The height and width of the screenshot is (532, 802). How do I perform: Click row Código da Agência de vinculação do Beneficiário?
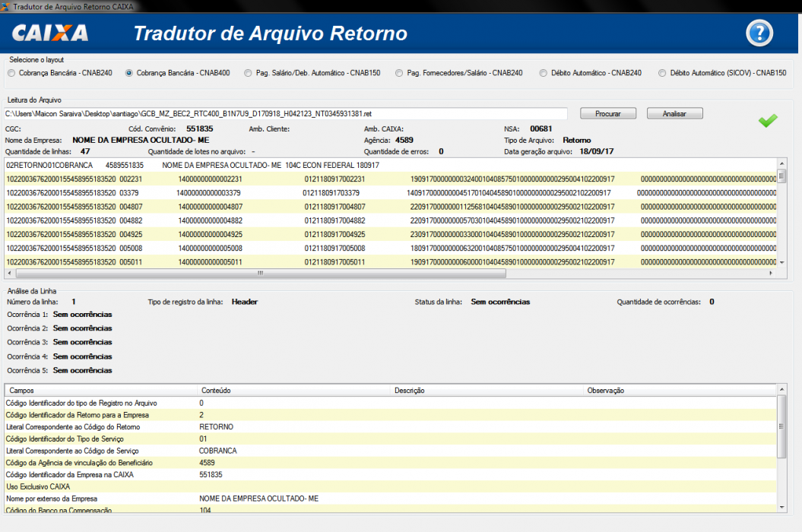tap(391, 462)
